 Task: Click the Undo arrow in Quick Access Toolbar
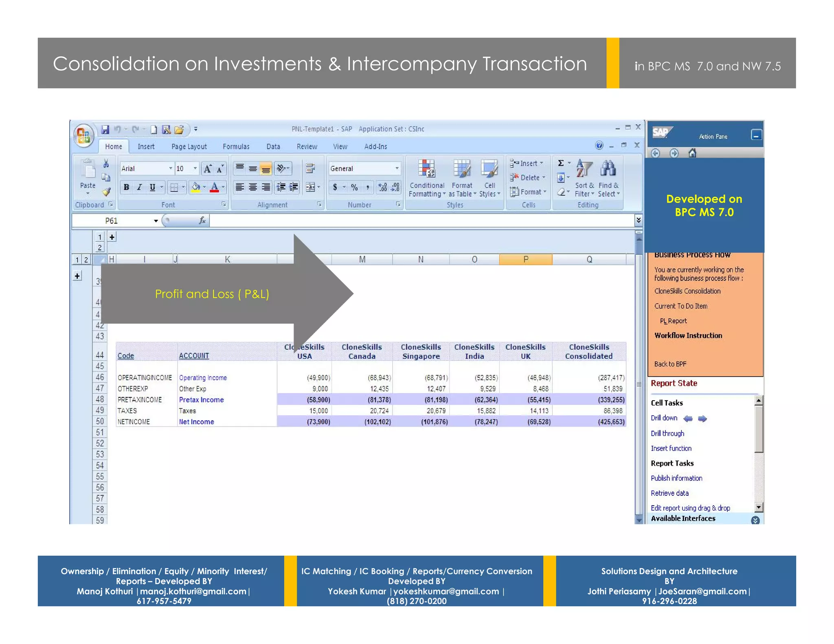[x=117, y=129]
